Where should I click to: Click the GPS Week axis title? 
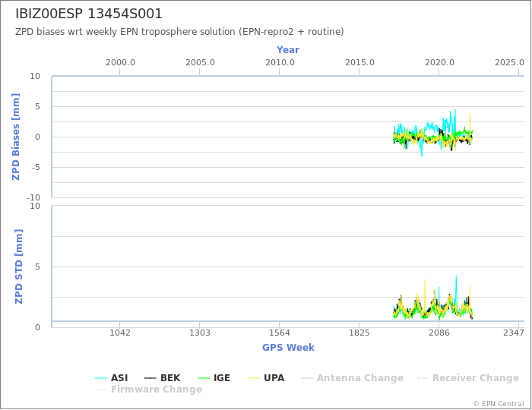pyautogui.click(x=288, y=347)
